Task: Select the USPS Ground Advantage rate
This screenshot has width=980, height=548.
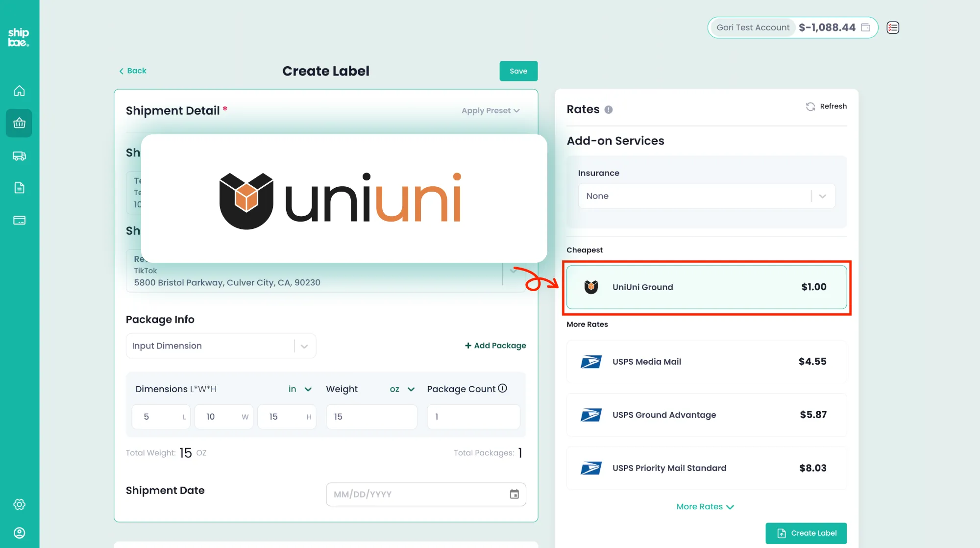Action: [707, 415]
